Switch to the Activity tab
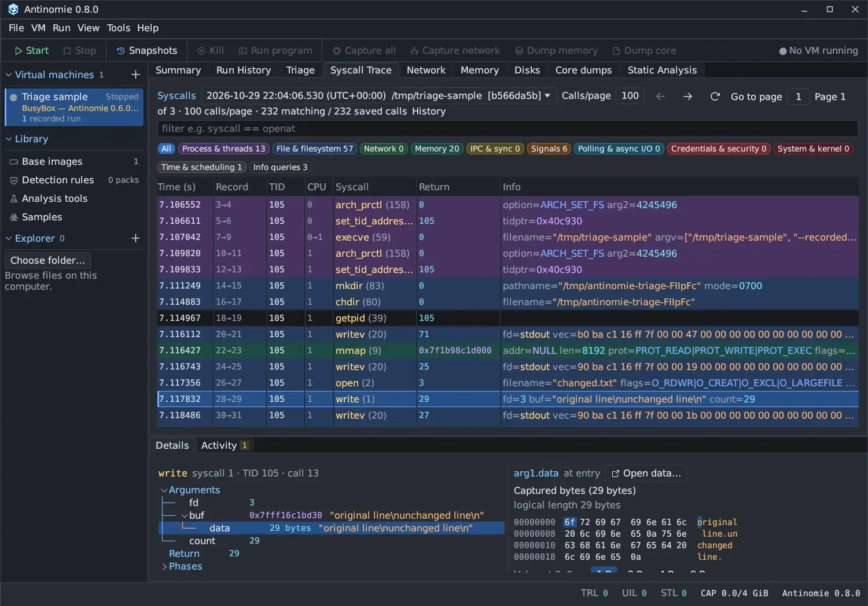 click(x=225, y=445)
